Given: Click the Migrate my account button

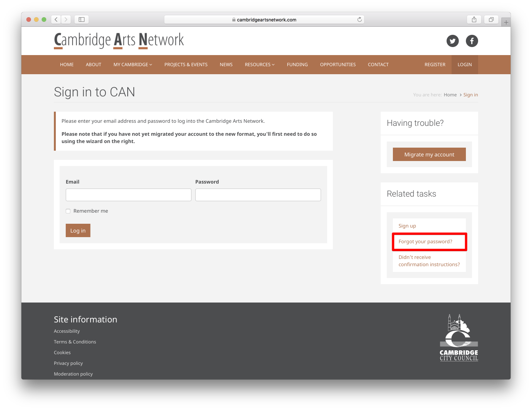Looking at the screenshot, I should 429,155.
